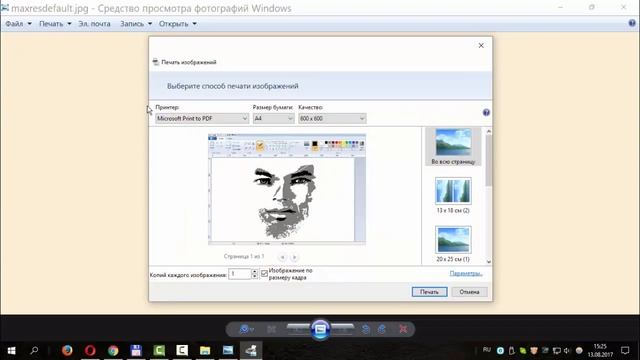The image size is (640, 360).
Task: Go to previous preview page
Action: point(282,257)
